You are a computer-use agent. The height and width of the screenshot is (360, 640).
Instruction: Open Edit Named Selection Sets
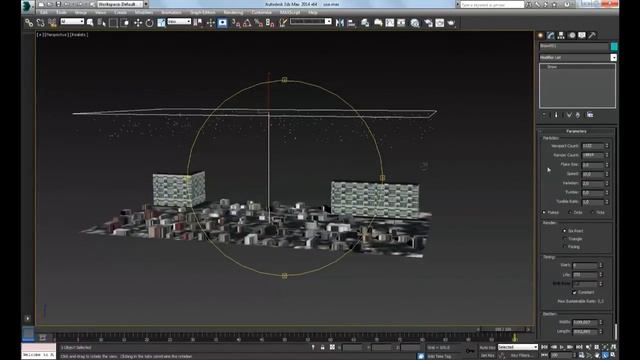282,23
